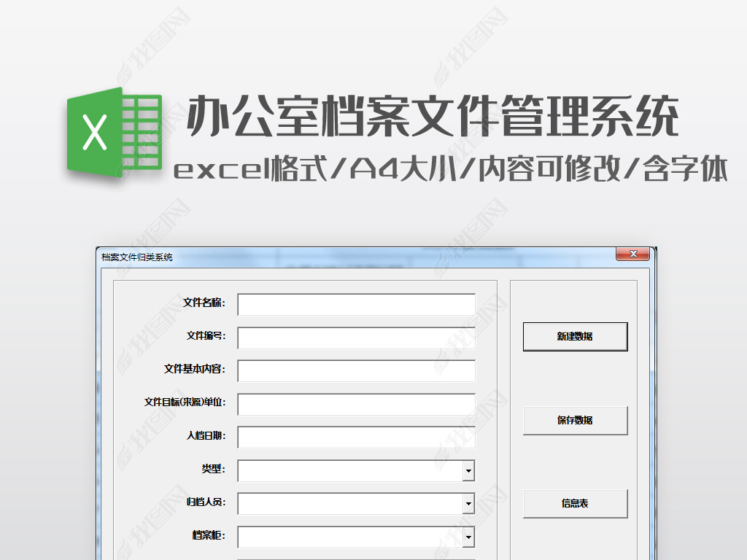Click the 文件目标(来源)单位: label

pyautogui.click(x=185, y=402)
